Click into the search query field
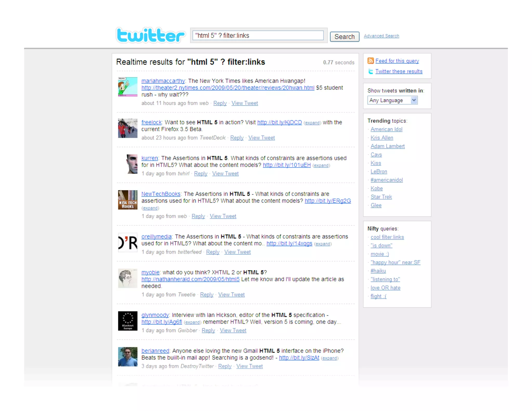The width and height of the screenshot is (532, 411). click(x=258, y=36)
